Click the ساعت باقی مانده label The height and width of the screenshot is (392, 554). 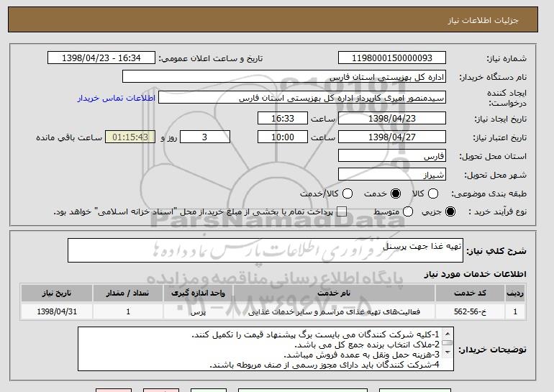[69, 137]
